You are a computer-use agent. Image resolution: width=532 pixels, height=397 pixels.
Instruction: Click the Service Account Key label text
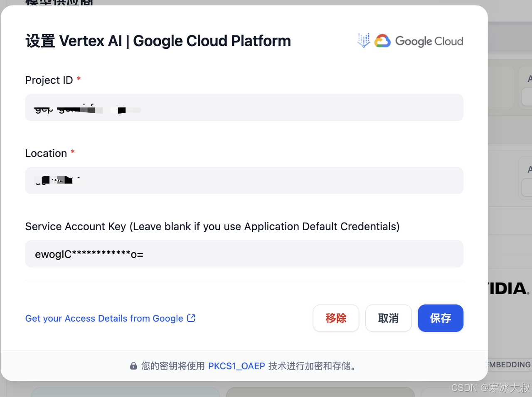click(212, 226)
